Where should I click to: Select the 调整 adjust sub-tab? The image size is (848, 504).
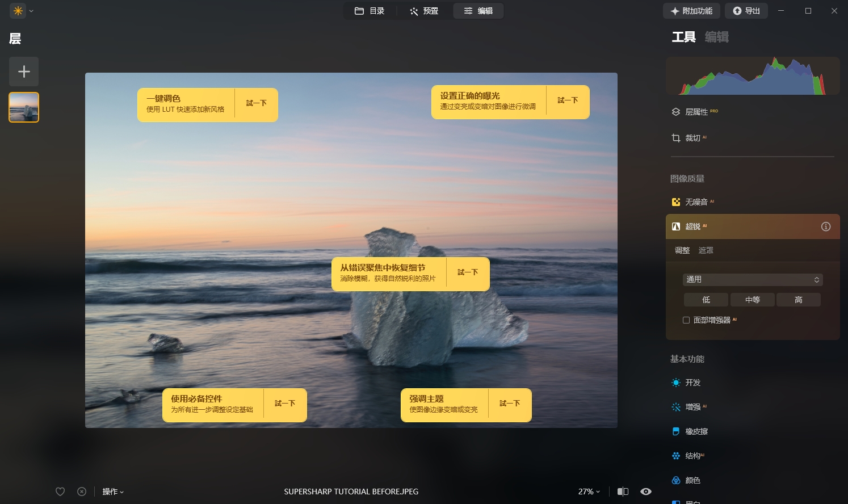682,250
